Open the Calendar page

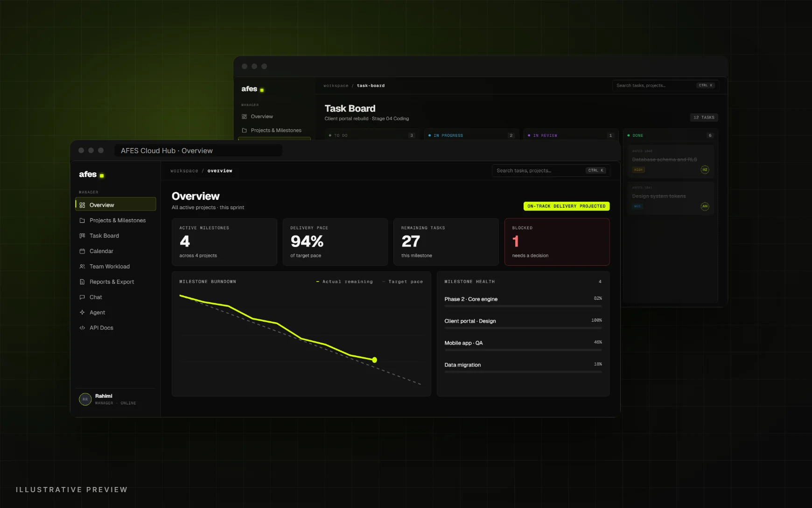pyautogui.click(x=115, y=251)
